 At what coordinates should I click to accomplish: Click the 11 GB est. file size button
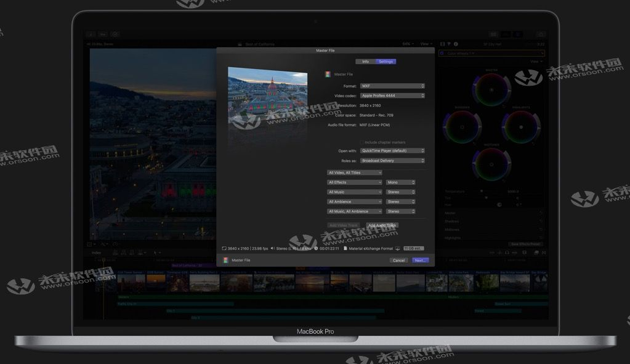413,248
